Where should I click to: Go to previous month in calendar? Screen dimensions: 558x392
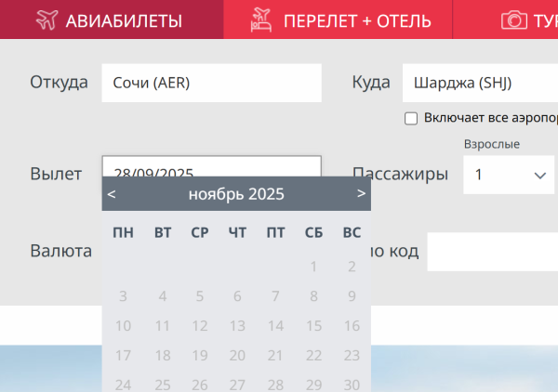[x=112, y=194]
